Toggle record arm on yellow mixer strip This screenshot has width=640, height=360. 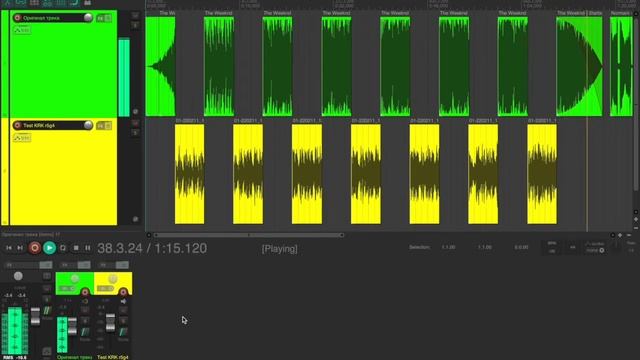pos(123,292)
